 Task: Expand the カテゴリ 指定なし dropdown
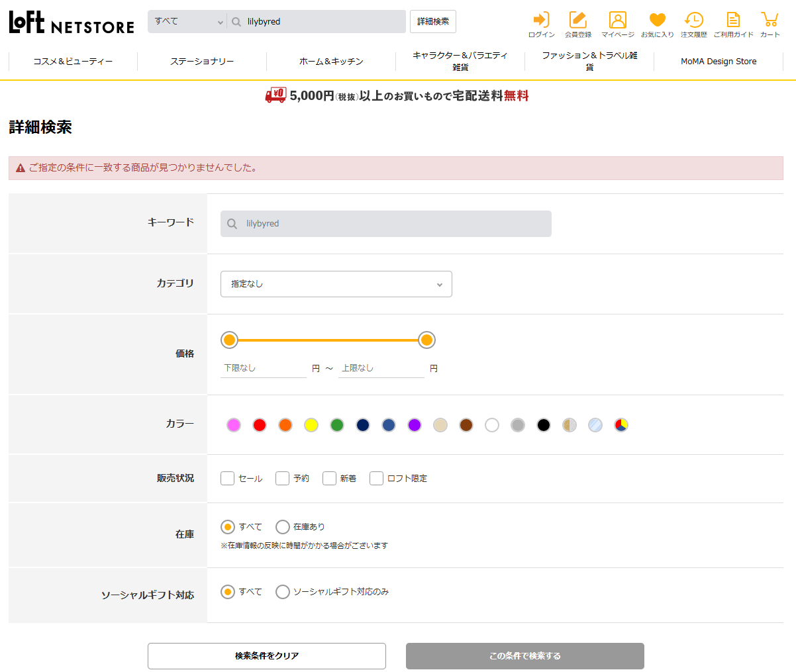click(x=336, y=284)
